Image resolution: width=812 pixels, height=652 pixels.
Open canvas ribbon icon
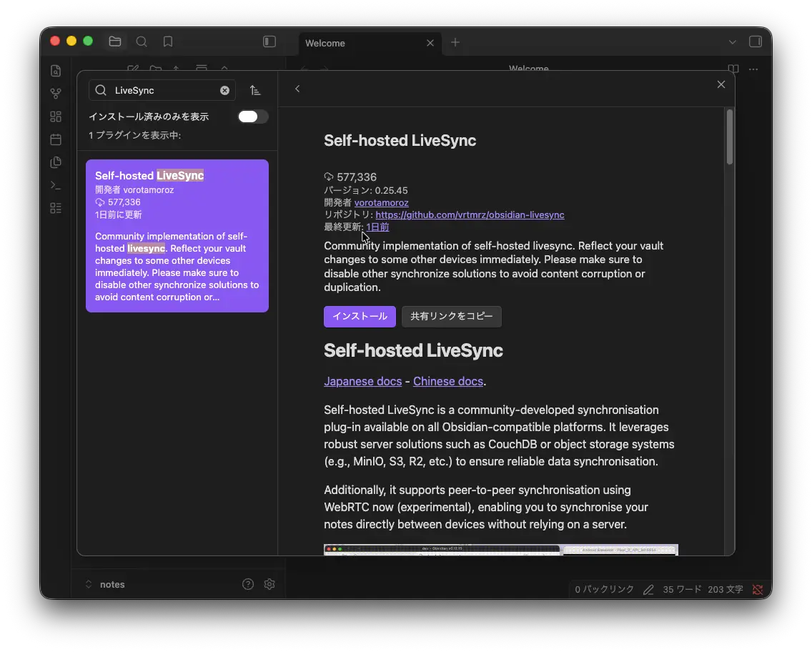coord(56,117)
